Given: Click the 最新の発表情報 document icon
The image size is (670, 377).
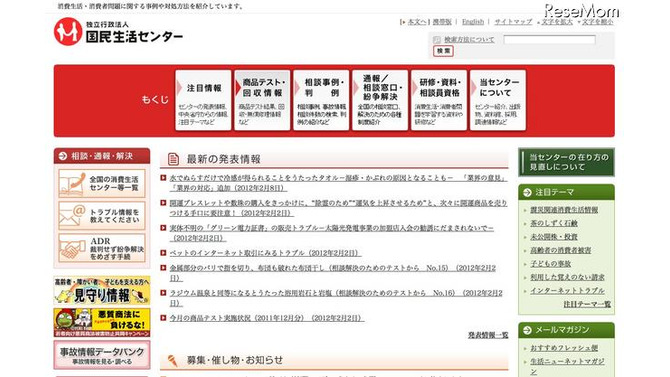Looking at the screenshot, I should (x=173, y=159).
